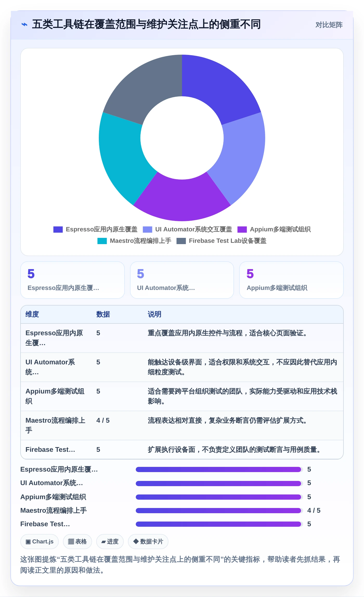Click the Appium progress bar
Screen dimensions: 364x597
click(x=219, y=497)
